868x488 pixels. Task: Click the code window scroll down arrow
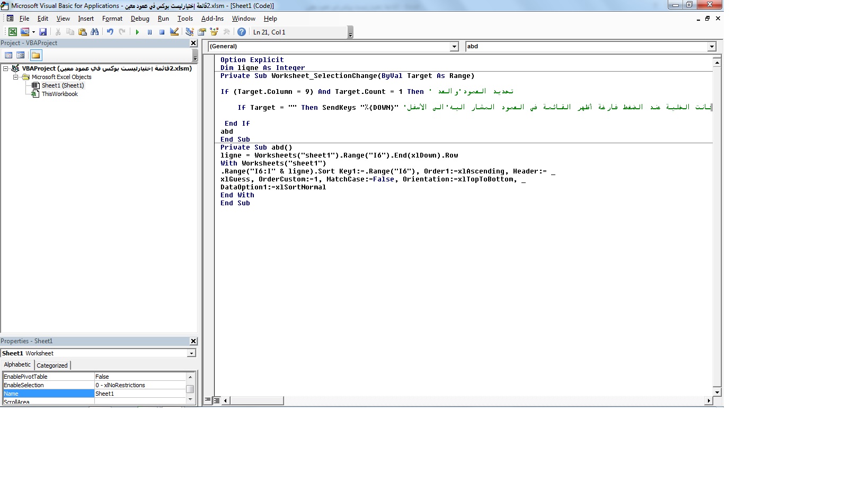click(x=717, y=393)
